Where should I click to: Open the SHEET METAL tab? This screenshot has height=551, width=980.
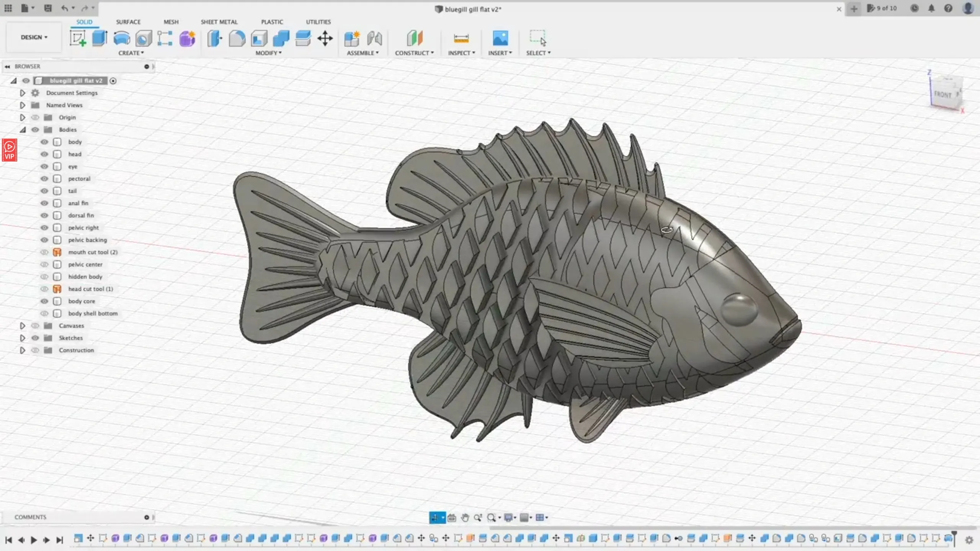[x=219, y=22]
